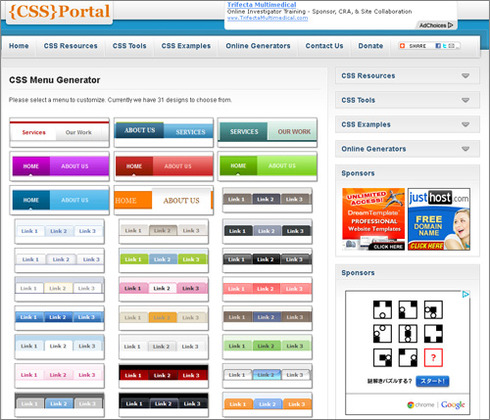The width and height of the screenshot is (490, 420).
Task: Select the glossy blue Link menu design
Action: click(x=59, y=318)
